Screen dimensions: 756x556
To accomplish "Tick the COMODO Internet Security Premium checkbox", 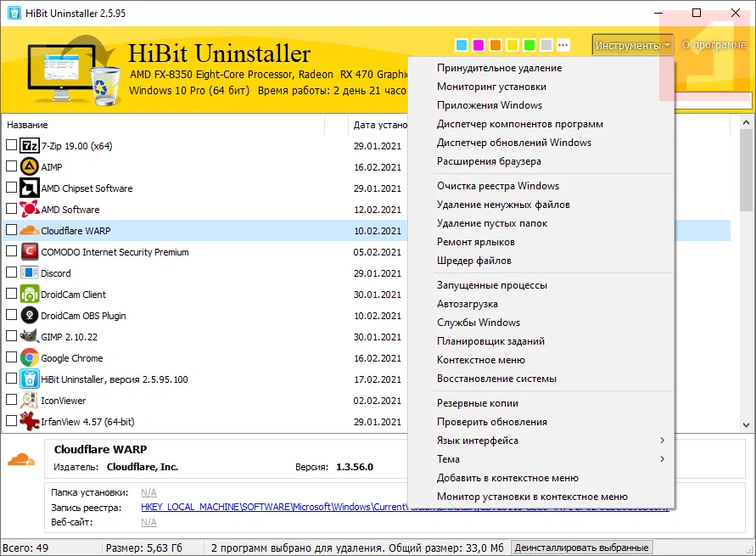I will coord(12,250).
